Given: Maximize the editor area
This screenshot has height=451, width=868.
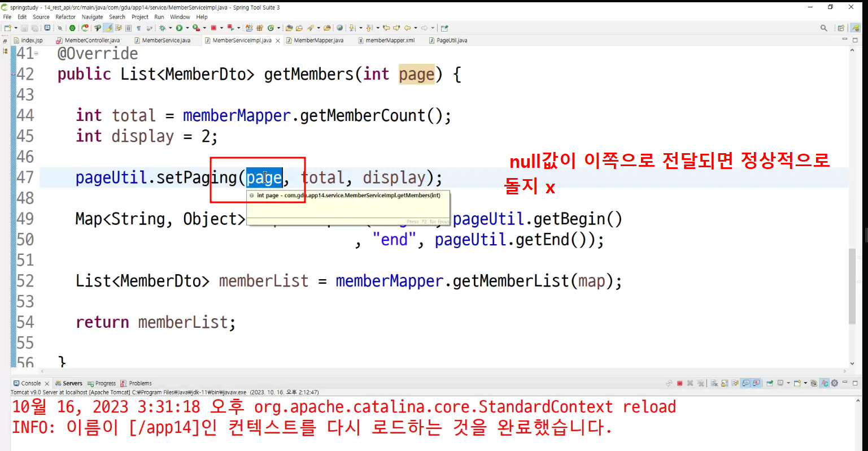Looking at the screenshot, I should (856, 40).
